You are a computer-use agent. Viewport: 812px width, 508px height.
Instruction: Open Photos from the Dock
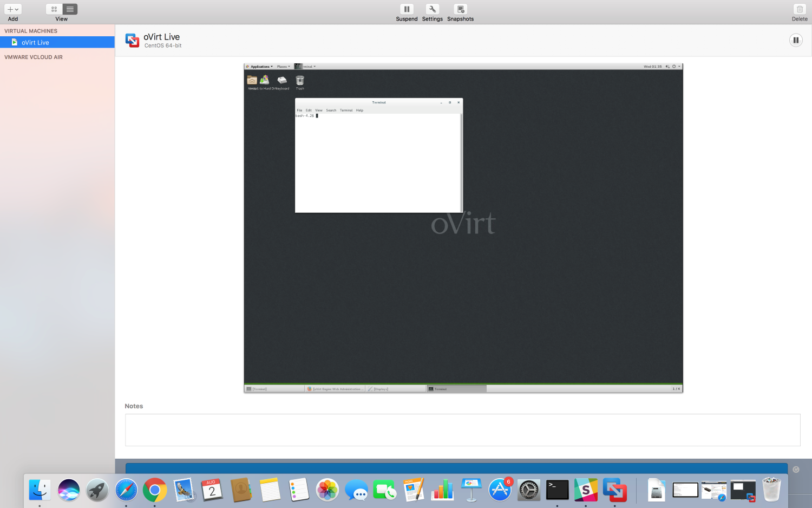point(328,490)
